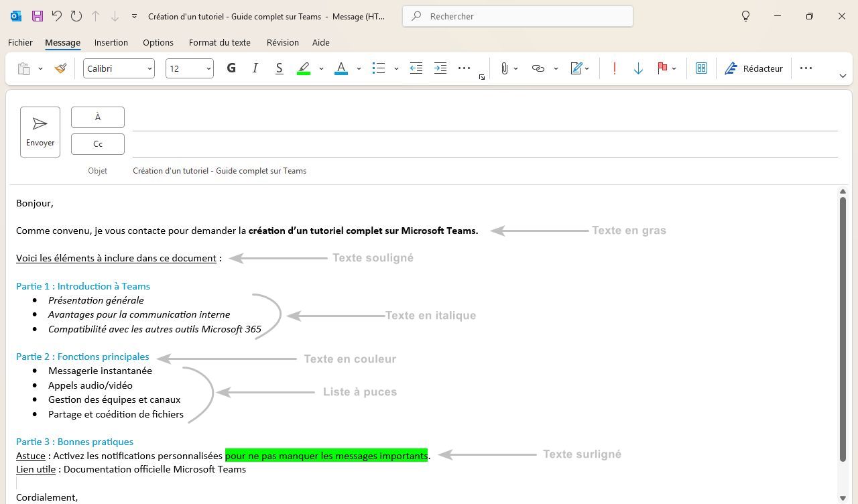Viewport: 858px width, 504px height.
Task: Toggle italic (I) formatting
Action: [255, 68]
